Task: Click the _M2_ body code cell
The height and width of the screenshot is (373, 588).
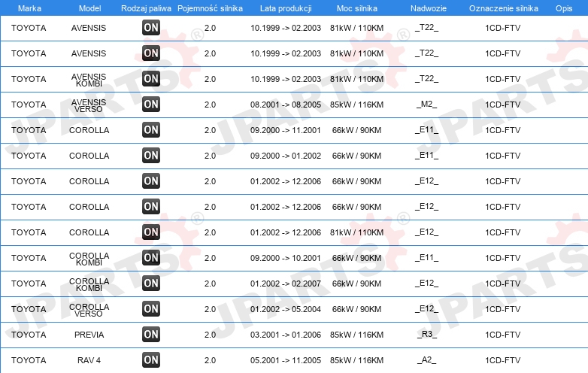Action: click(x=427, y=105)
